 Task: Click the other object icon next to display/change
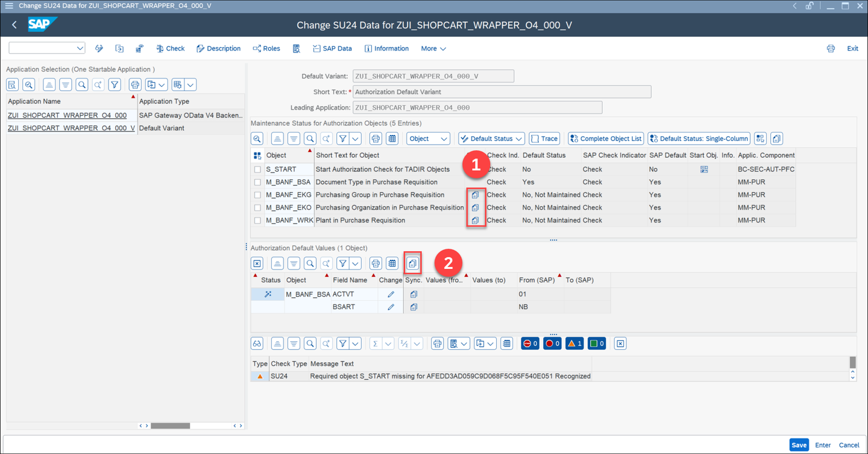pos(119,48)
